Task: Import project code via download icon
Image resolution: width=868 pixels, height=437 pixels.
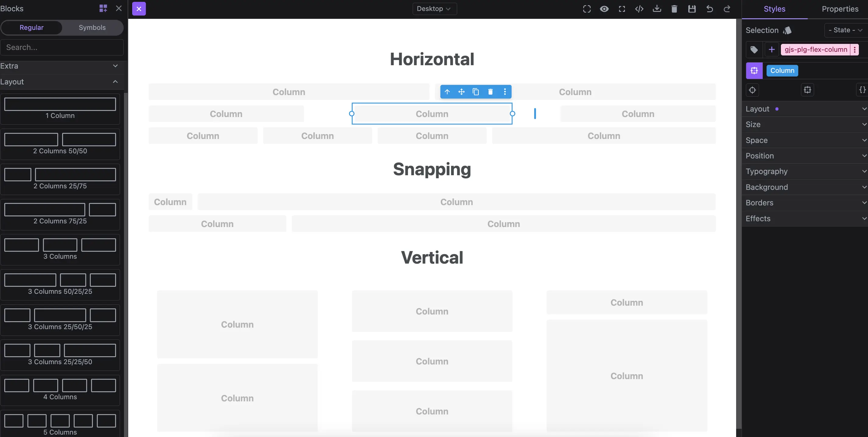Action: point(657,9)
